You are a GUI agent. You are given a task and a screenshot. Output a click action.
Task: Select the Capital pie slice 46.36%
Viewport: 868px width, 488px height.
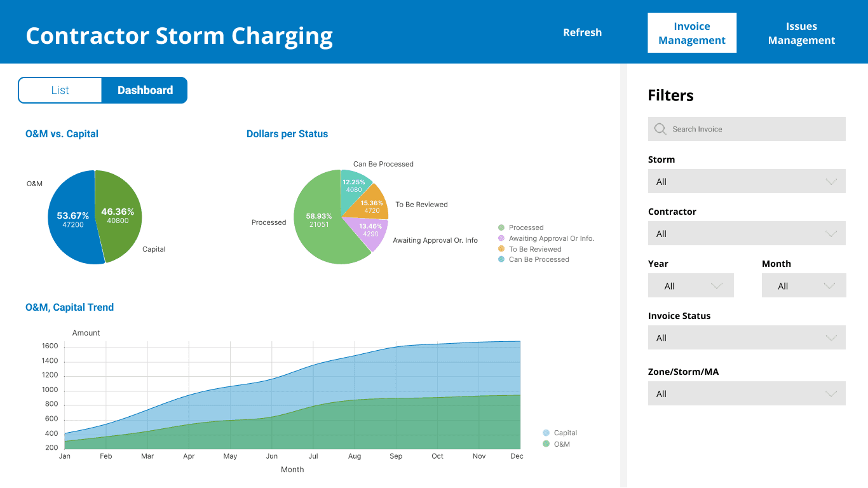[119, 216]
